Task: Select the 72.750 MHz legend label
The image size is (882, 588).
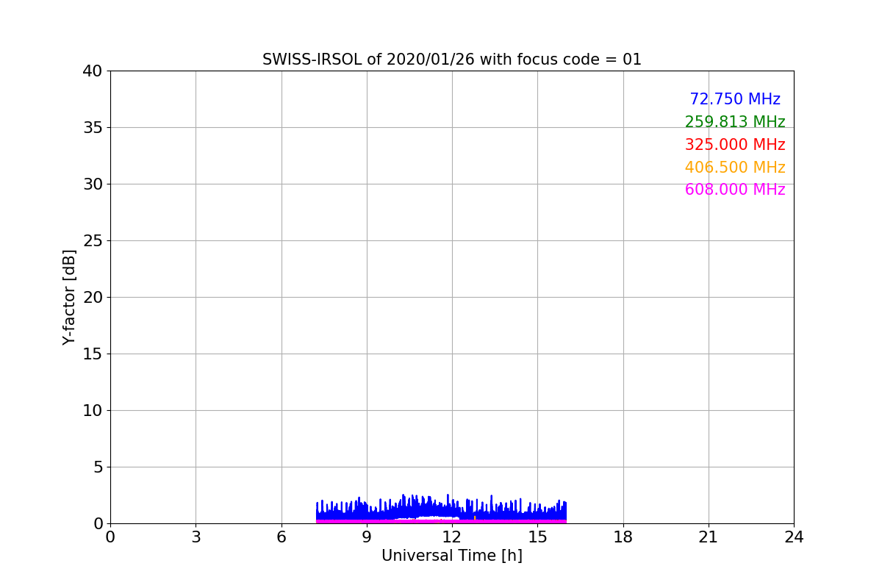Action: [x=735, y=99]
